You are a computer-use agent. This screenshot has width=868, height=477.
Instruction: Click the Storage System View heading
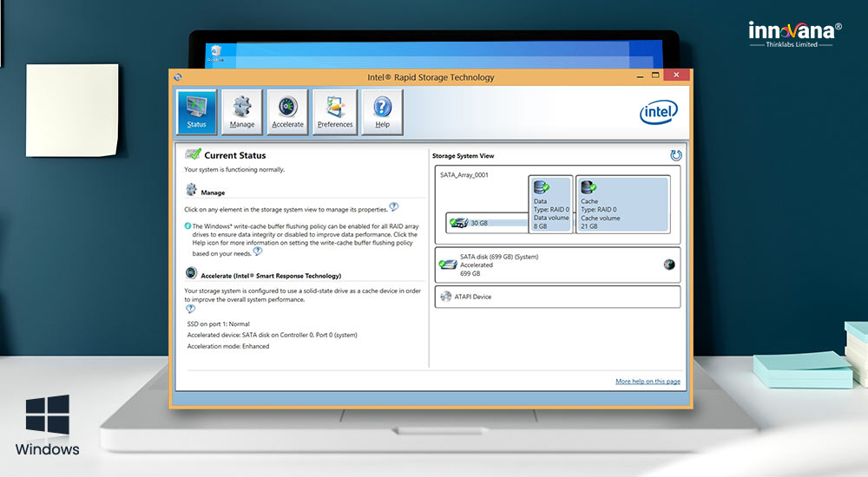[x=463, y=156]
